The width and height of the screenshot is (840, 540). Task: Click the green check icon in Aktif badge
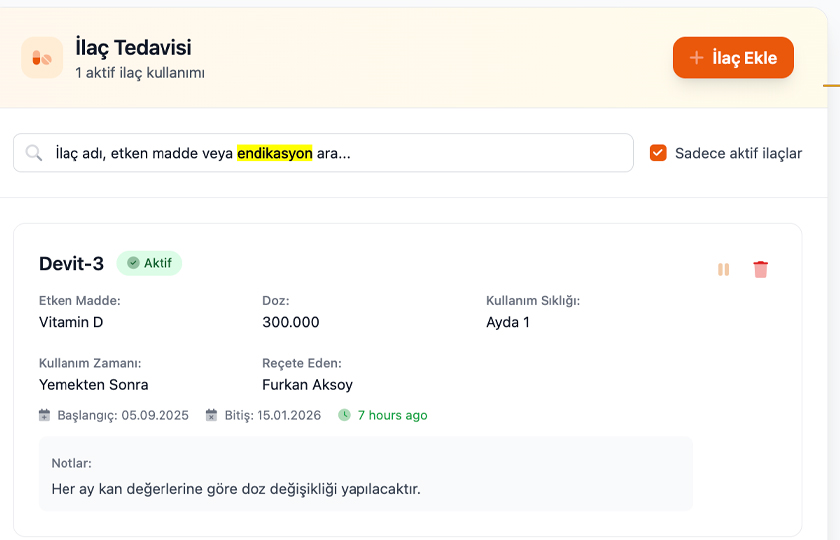[133, 263]
